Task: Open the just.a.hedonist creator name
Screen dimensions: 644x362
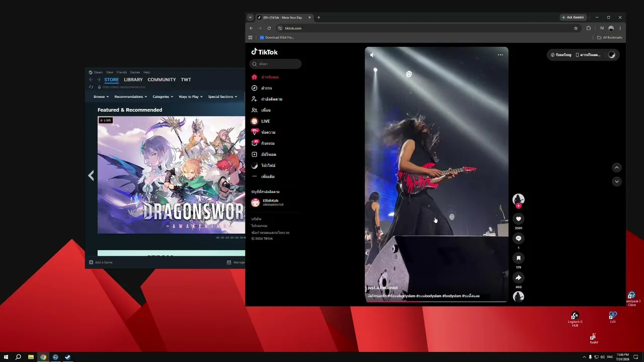Action: [x=383, y=288]
